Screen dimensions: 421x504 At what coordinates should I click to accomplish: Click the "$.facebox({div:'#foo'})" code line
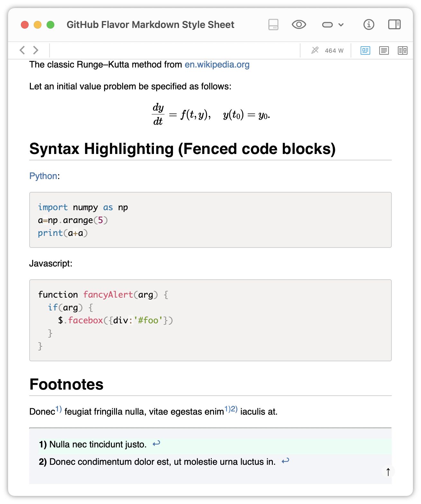tap(115, 320)
